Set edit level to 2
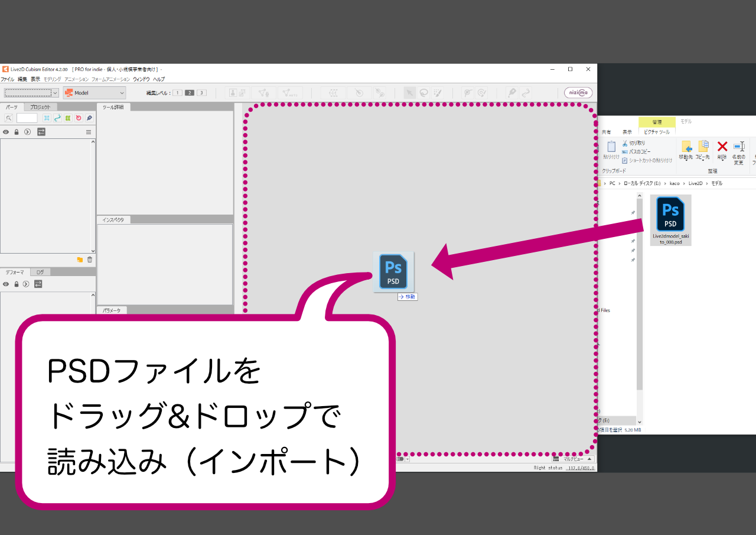 [190, 93]
